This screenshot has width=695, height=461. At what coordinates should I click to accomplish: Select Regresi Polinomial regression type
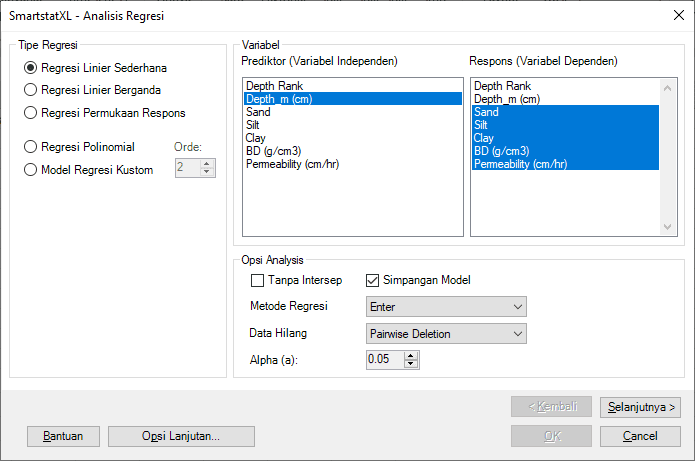tap(31, 147)
